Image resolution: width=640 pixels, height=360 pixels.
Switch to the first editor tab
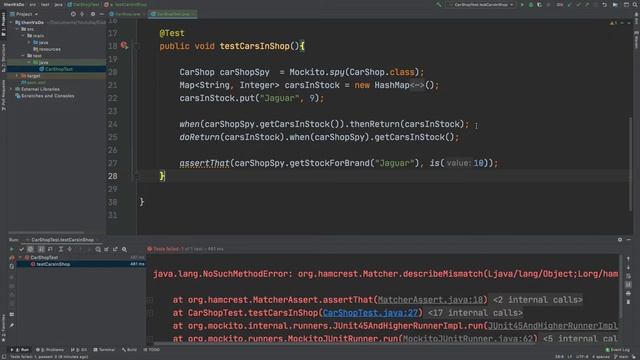click(x=127, y=14)
